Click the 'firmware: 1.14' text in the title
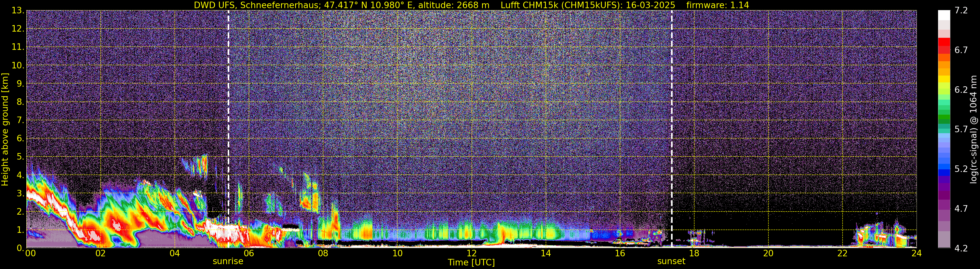This screenshot has width=980, height=269. [x=718, y=5]
